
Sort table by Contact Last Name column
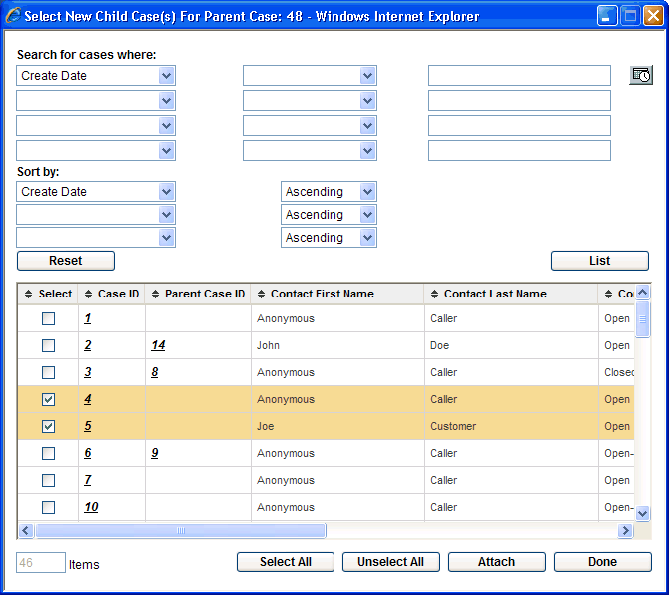tap(489, 294)
